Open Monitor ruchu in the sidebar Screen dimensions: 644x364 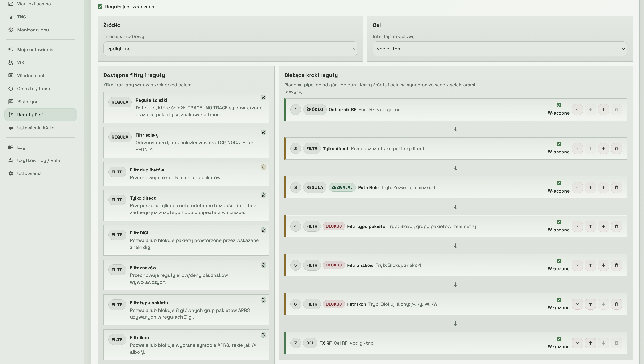(x=33, y=30)
